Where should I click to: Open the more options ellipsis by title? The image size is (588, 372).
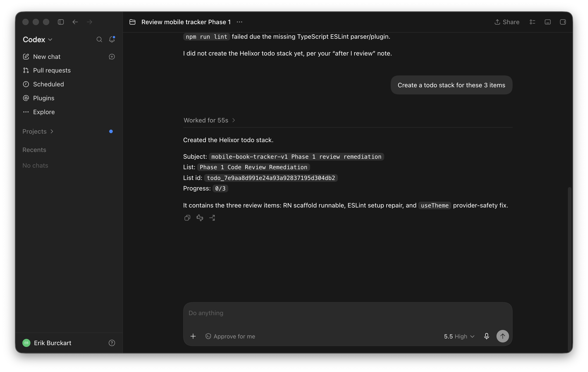coord(240,22)
